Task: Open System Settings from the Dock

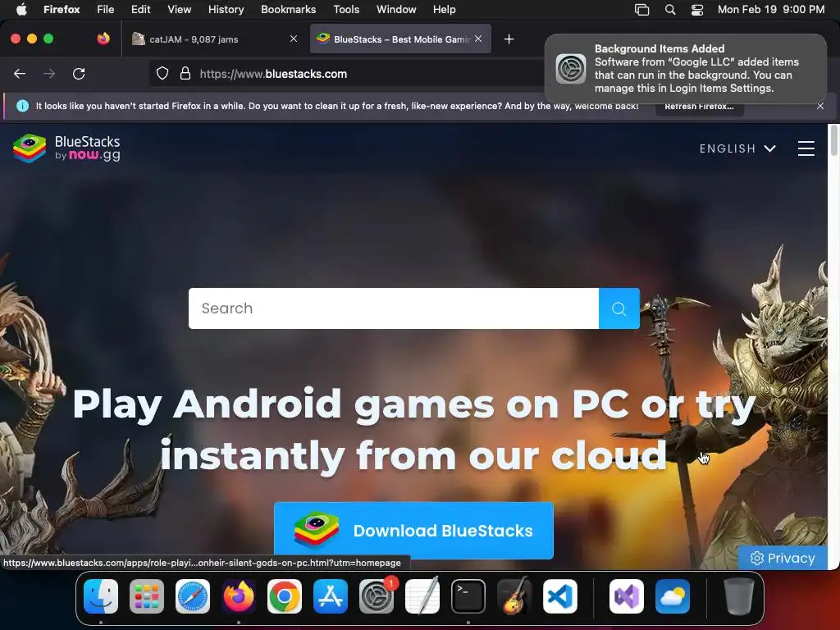Action: [x=377, y=596]
